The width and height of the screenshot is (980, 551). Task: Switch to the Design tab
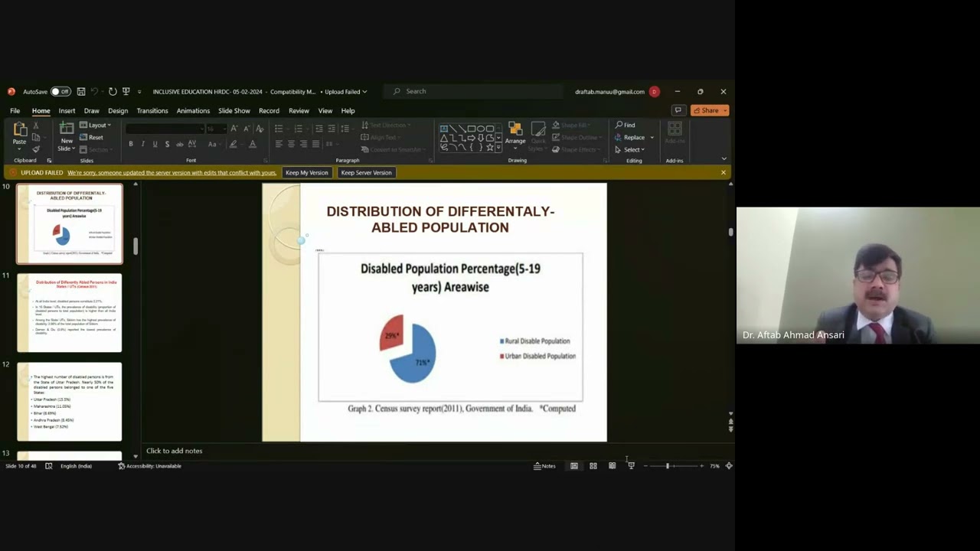point(118,111)
